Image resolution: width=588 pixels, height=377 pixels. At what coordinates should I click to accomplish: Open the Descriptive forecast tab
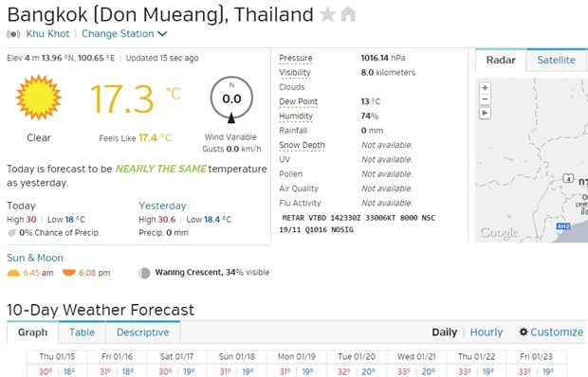click(x=143, y=332)
